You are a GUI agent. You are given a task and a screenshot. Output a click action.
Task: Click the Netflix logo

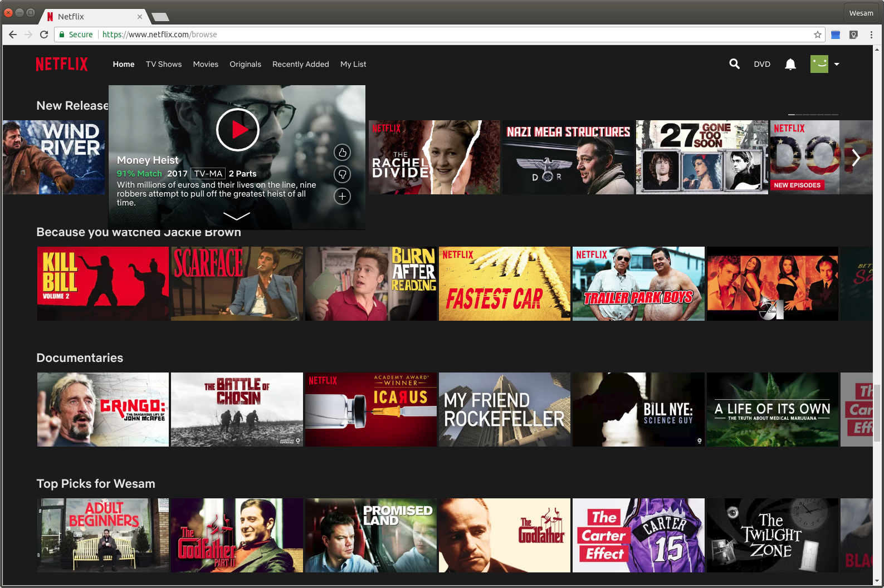[62, 64]
